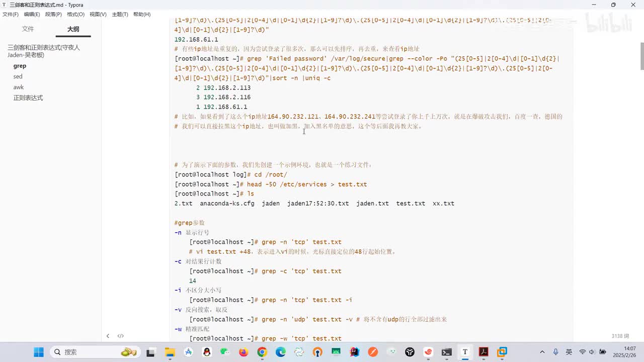The width and height of the screenshot is (644, 362).
Task: Open Task View from the taskbar
Action: pyautogui.click(x=150, y=352)
